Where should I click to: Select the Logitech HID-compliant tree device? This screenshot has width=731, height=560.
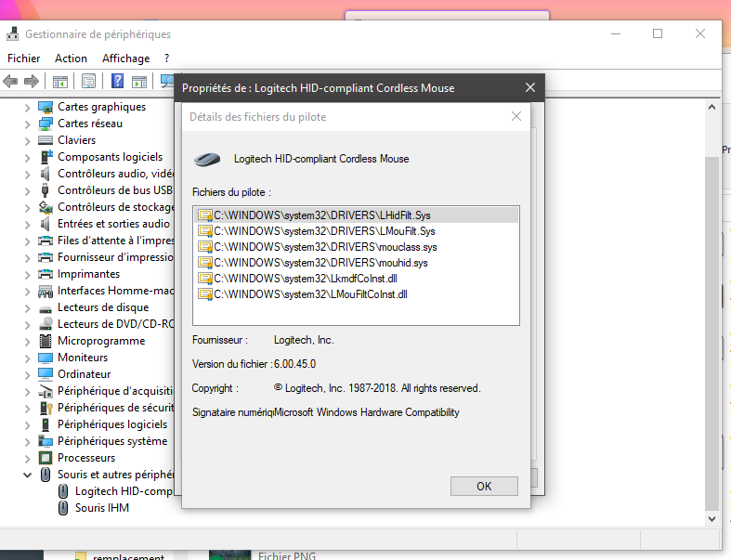pyautogui.click(x=124, y=491)
